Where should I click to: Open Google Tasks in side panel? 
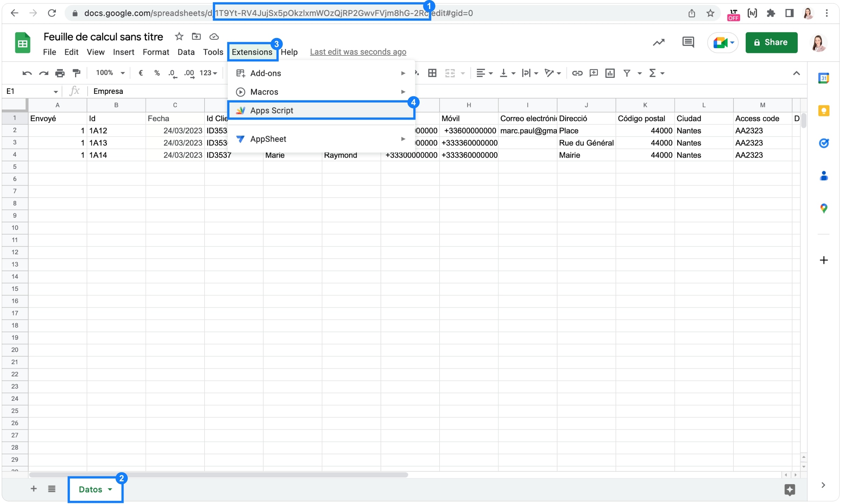(x=824, y=143)
